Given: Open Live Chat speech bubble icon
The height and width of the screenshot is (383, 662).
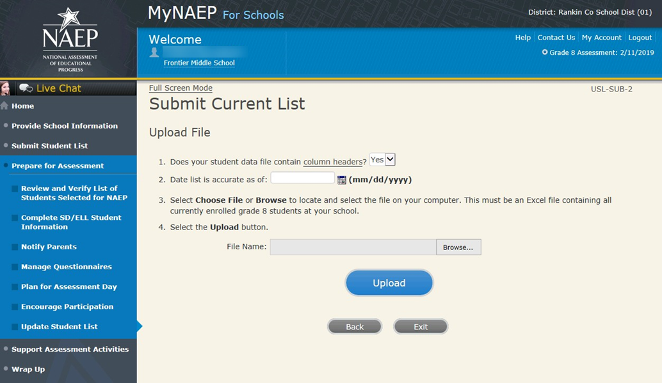Looking at the screenshot, I should pyautogui.click(x=26, y=88).
